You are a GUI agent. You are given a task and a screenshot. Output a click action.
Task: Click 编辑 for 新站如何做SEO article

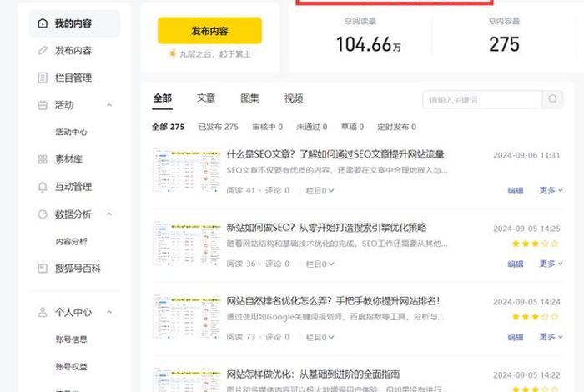516,264
